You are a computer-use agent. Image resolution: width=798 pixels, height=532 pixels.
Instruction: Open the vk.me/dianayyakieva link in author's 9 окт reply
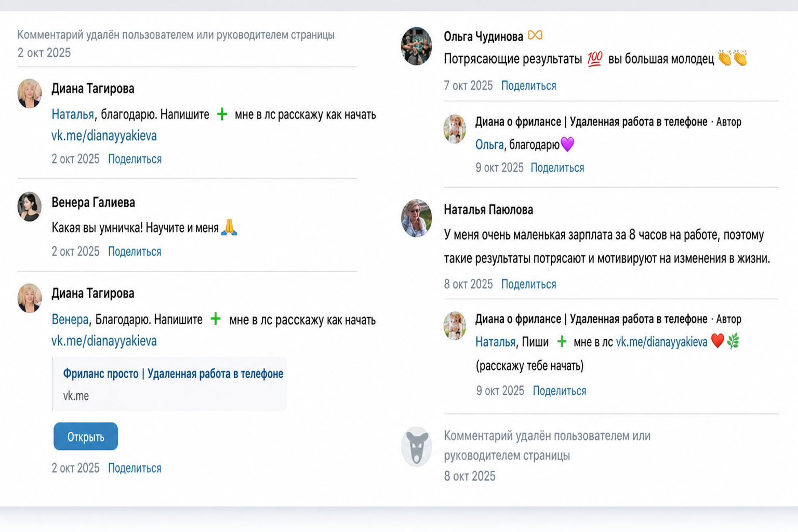click(661, 342)
